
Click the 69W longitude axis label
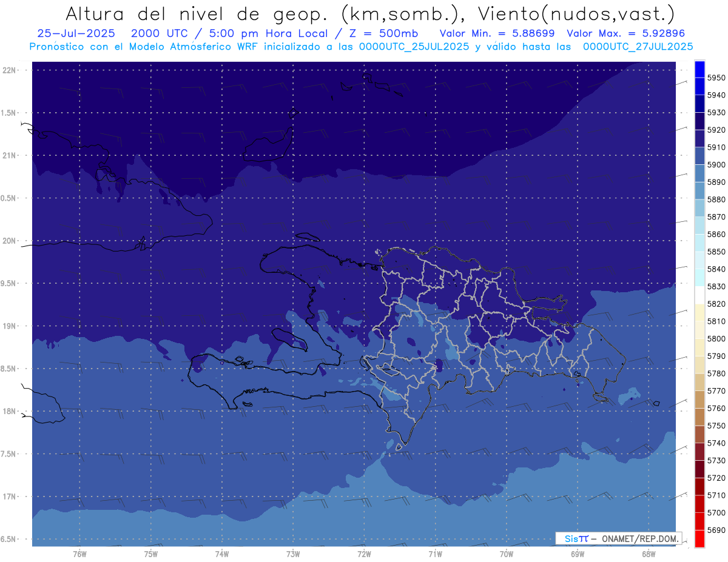[578, 554]
